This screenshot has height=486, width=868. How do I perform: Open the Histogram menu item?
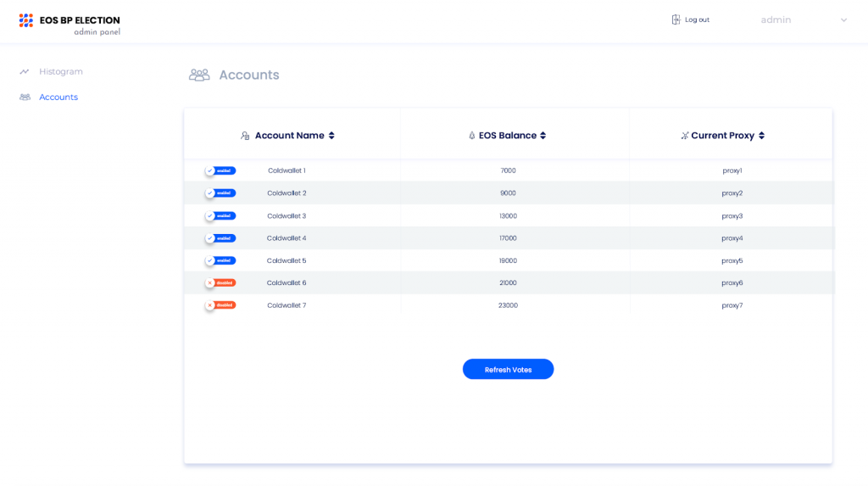click(61, 71)
